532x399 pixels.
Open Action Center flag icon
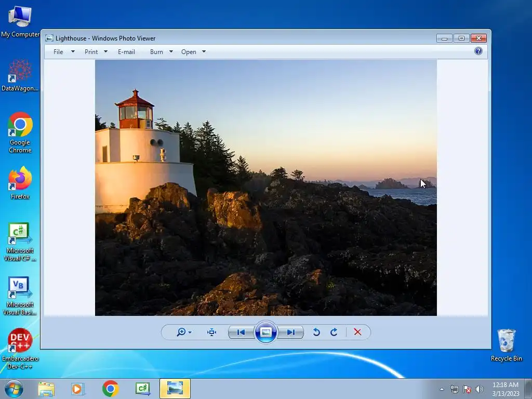coord(467,389)
